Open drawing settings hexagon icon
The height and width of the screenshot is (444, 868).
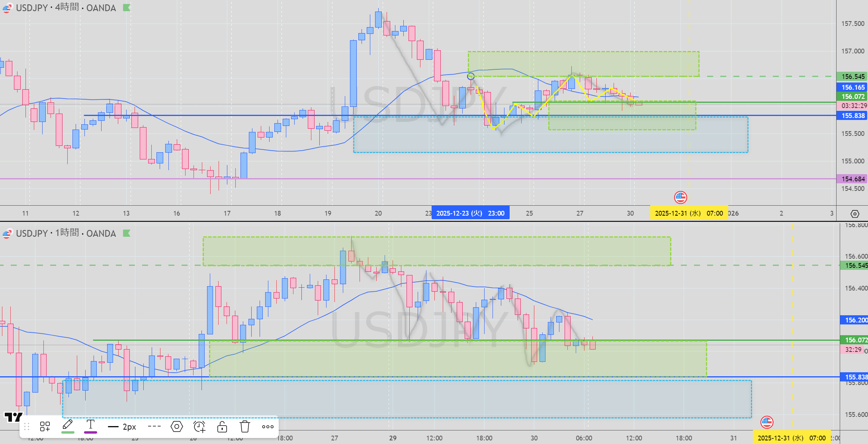176,426
